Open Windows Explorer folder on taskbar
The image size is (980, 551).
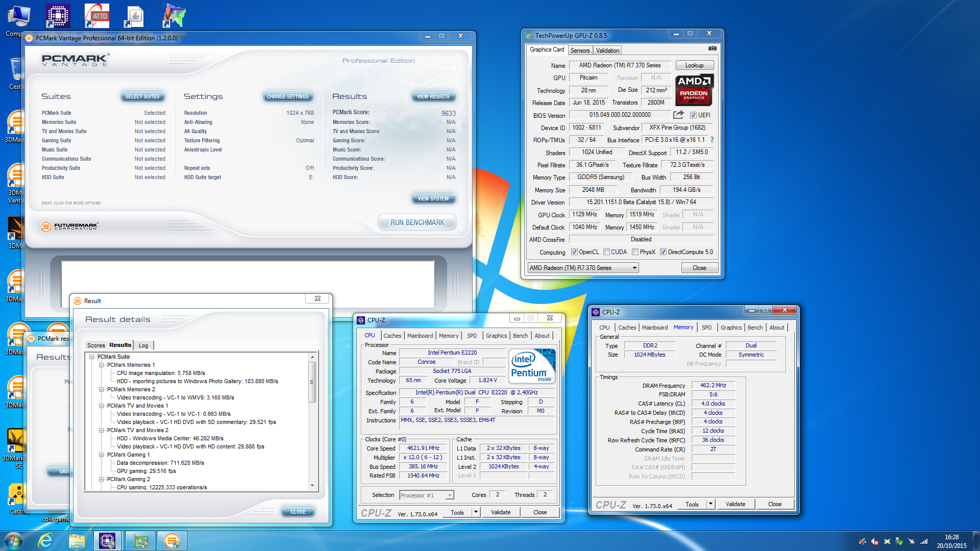(77, 541)
